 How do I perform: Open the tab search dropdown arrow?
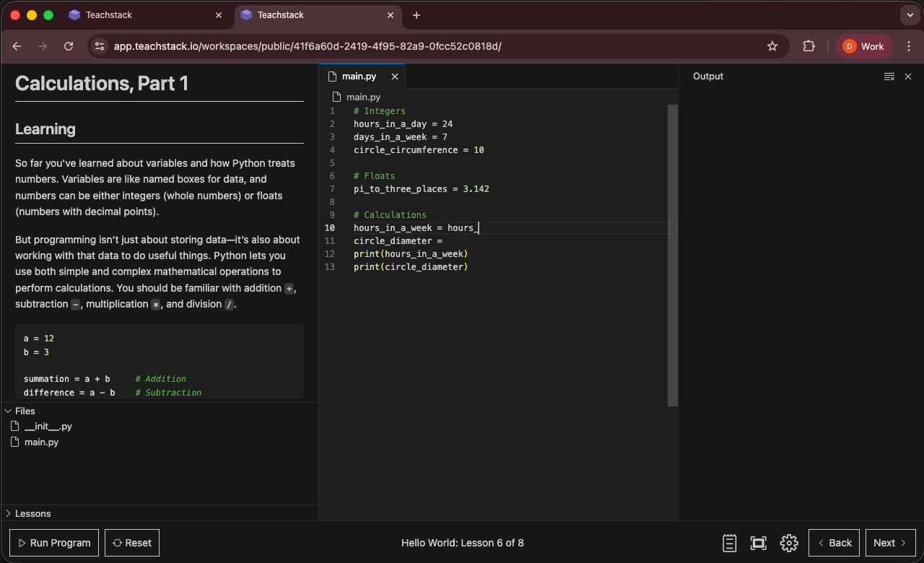click(909, 15)
